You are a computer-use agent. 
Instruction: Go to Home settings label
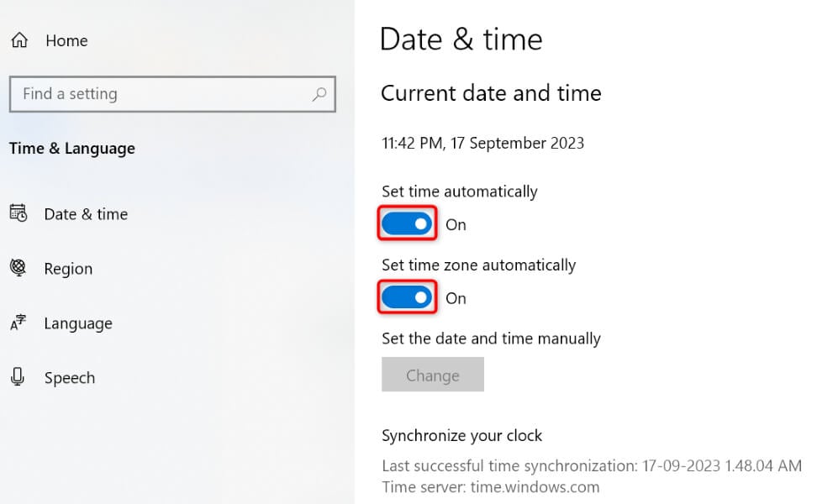[x=66, y=40]
